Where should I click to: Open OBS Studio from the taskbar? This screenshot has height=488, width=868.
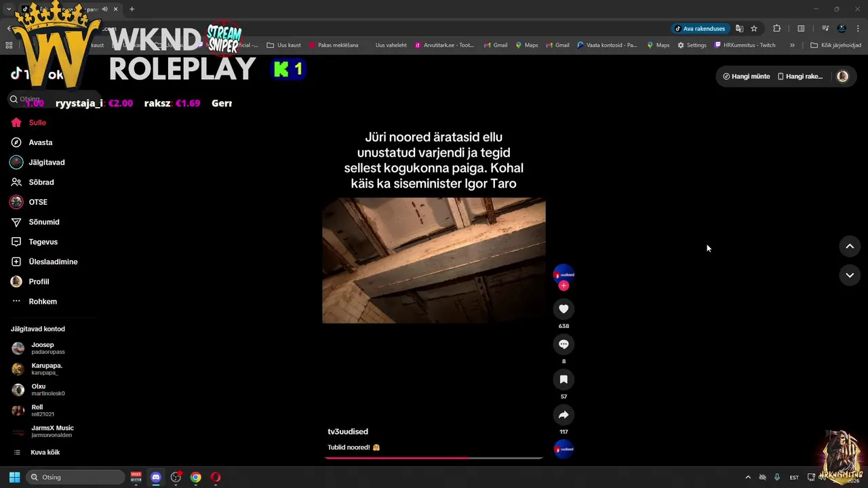176,477
